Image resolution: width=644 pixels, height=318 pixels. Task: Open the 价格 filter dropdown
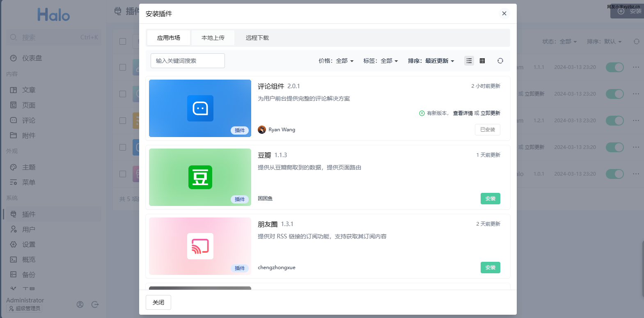tap(336, 61)
